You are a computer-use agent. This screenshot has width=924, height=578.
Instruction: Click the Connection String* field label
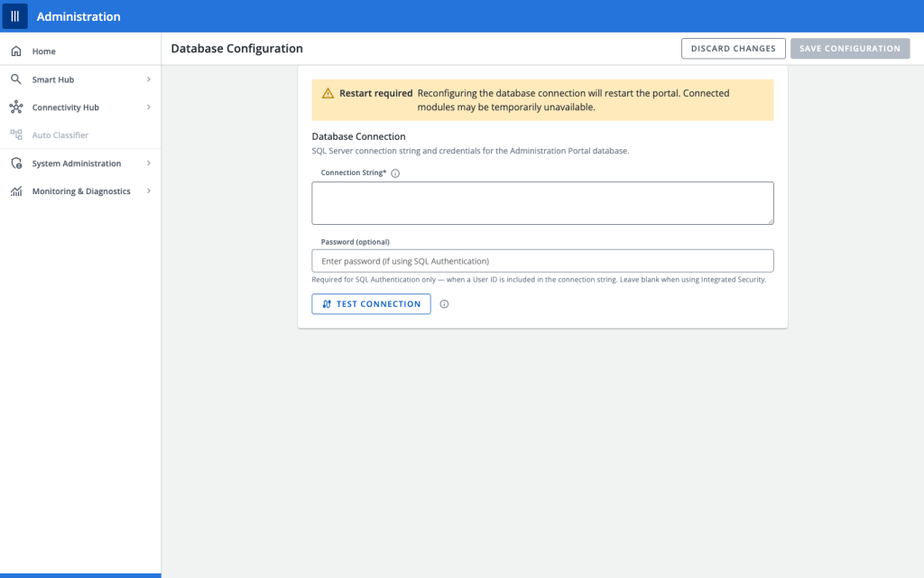(x=354, y=172)
